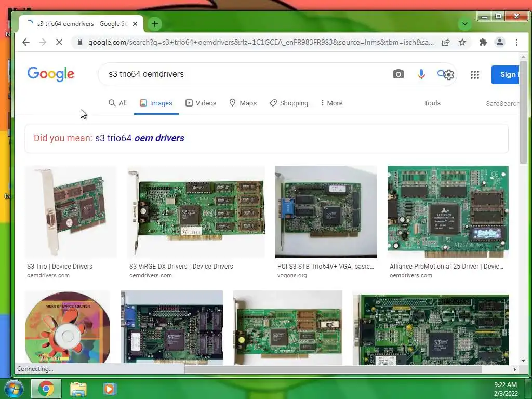532x399 pixels.
Task: Open the S3 Trio Device Drivers thumbnail
Action: [71, 212]
